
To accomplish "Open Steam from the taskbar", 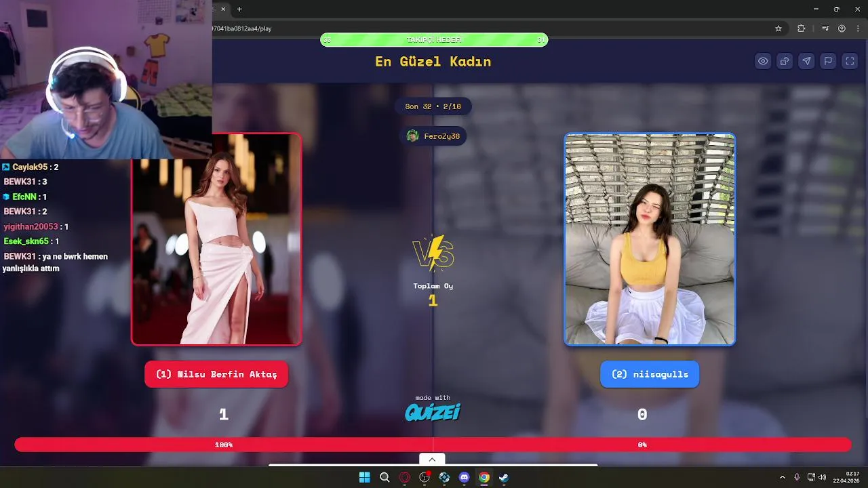I will pyautogui.click(x=504, y=477).
